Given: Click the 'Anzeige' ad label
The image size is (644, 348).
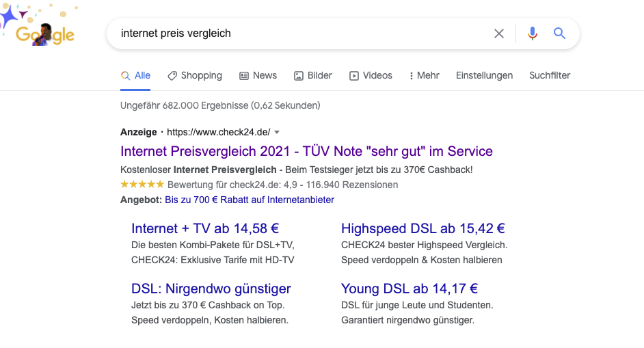Looking at the screenshot, I should (x=138, y=133).
